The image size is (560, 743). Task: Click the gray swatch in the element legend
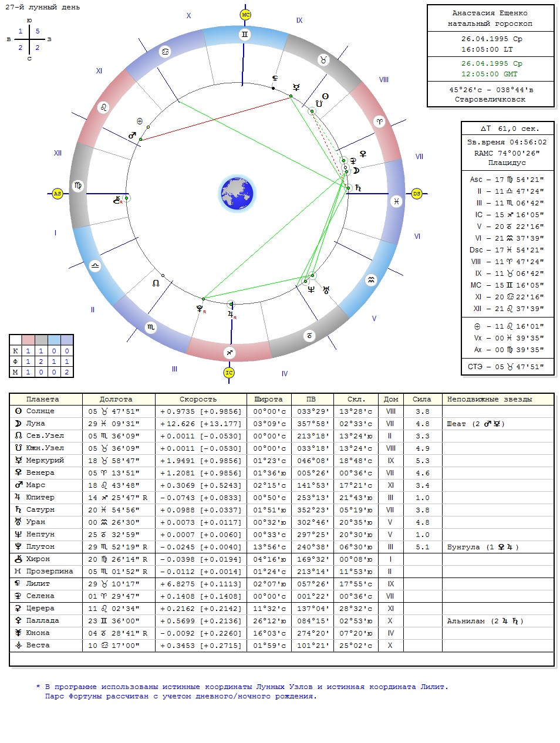tap(41, 340)
